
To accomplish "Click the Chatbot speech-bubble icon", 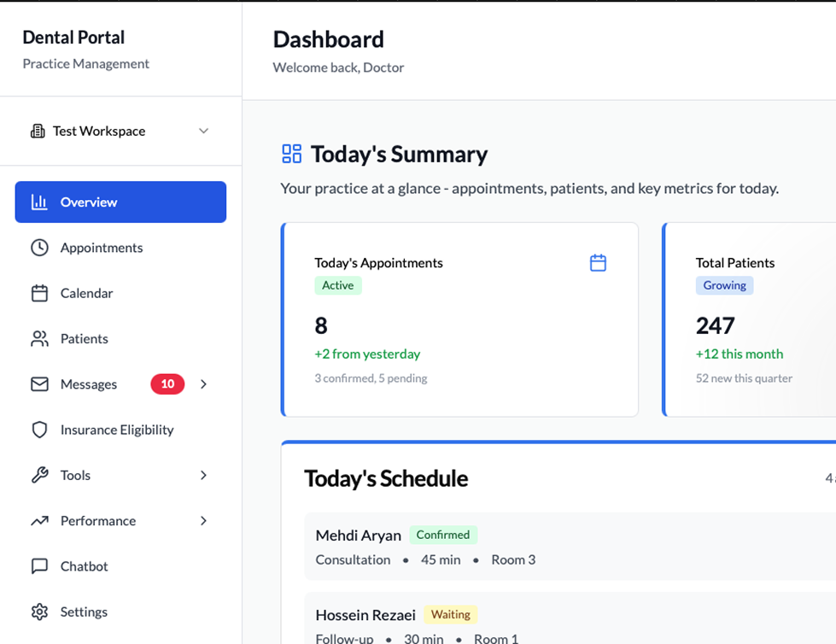I will click(39, 566).
